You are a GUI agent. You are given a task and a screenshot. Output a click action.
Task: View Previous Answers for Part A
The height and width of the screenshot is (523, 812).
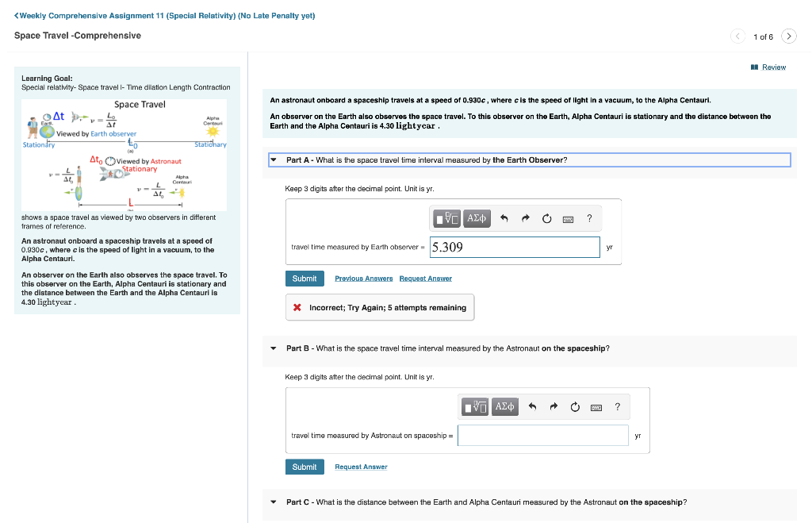(363, 279)
